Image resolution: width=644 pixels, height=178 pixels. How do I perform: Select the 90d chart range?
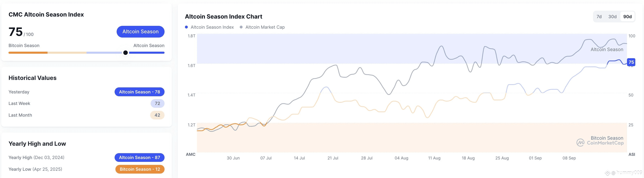(627, 17)
